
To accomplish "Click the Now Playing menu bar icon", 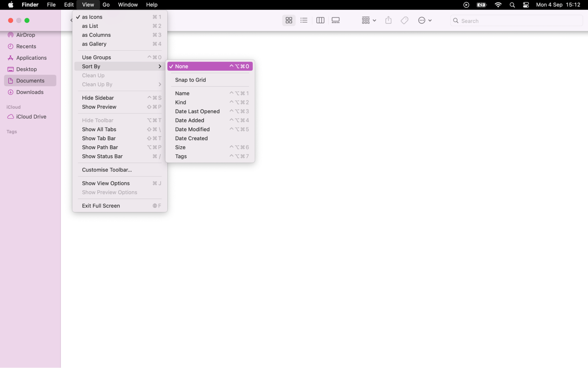I will coord(466,5).
